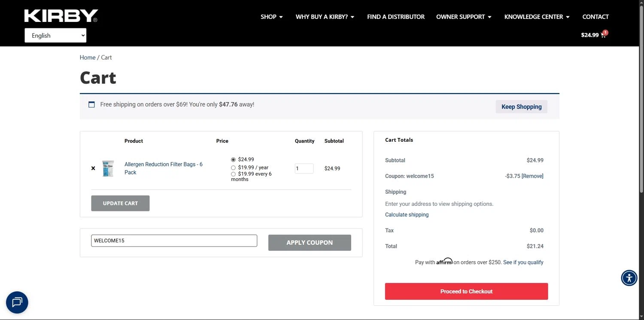Select the $24.99 one-time price option
Image resolution: width=644 pixels, height=320 pixels.
tap(234, 160)
